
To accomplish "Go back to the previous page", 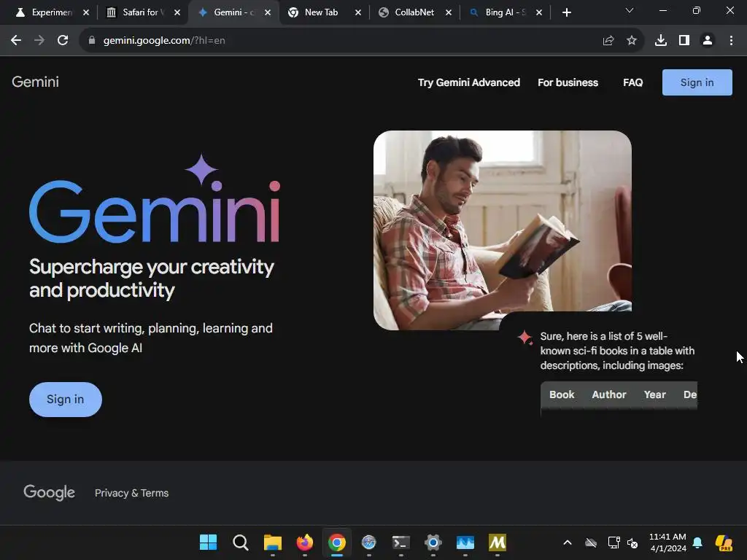I will pos(16,41).
